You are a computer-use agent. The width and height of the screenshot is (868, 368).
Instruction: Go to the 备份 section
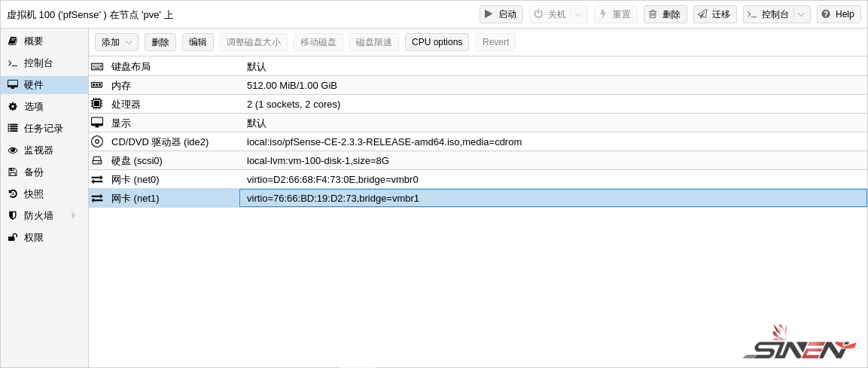(44, 172)
